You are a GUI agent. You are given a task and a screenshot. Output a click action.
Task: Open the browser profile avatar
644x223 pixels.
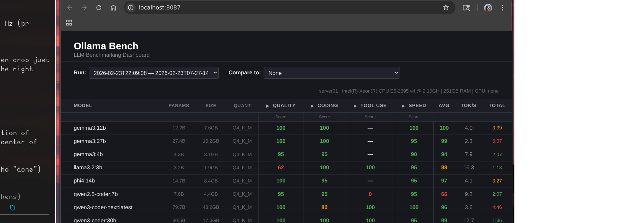pyautogui.click(x=488, y=7)
